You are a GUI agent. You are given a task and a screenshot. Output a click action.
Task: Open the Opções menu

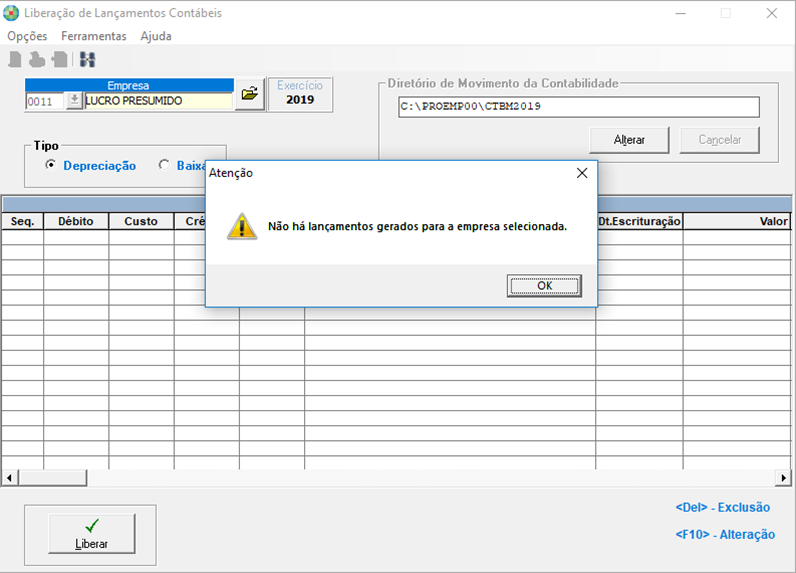(27, 36)
